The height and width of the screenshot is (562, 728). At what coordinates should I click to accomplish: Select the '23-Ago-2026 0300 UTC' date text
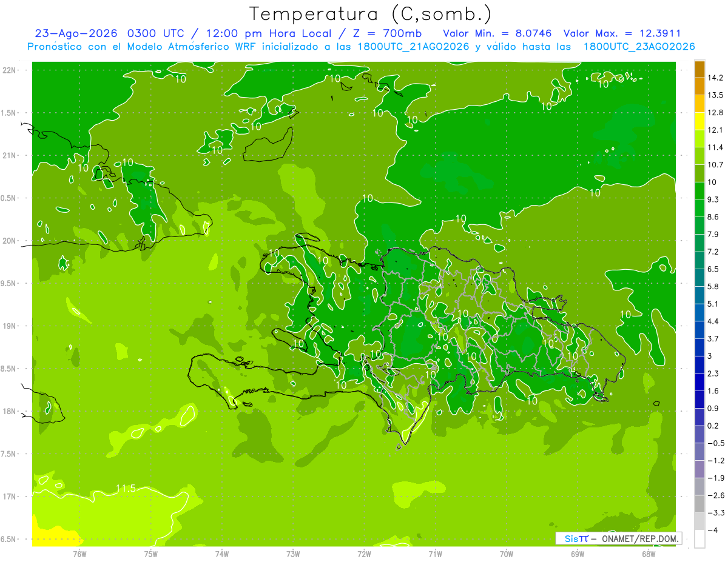[x=109, y=33]
